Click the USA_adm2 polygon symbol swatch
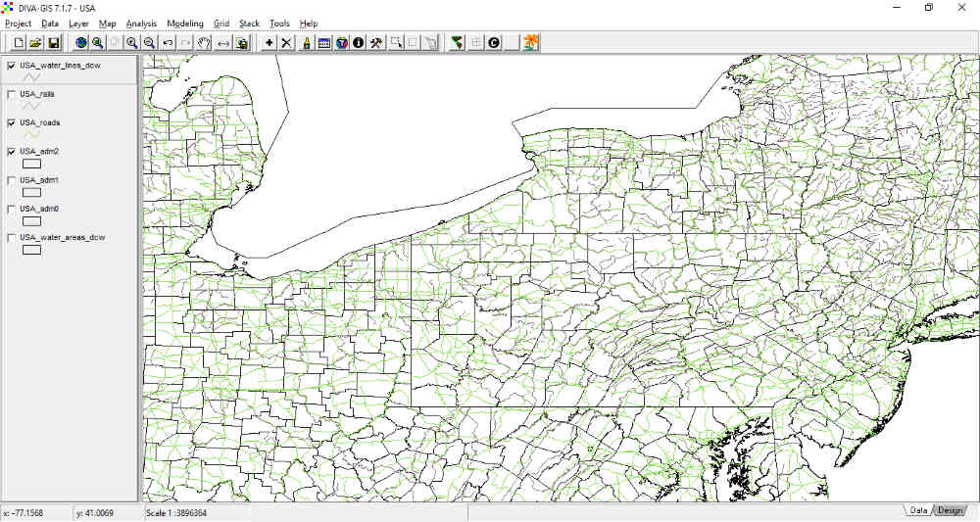Screen dimensions: 980x522 pyautogui.click(x=31, y=164)
